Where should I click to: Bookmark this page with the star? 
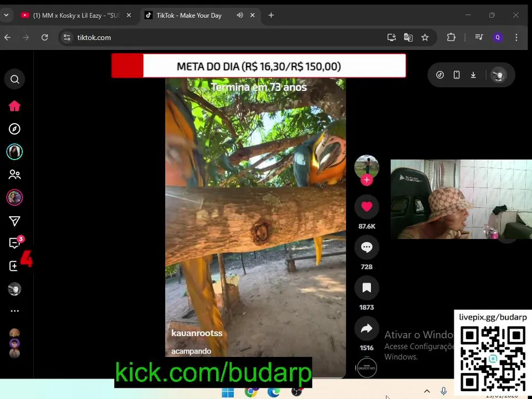[x=425, y=37]
